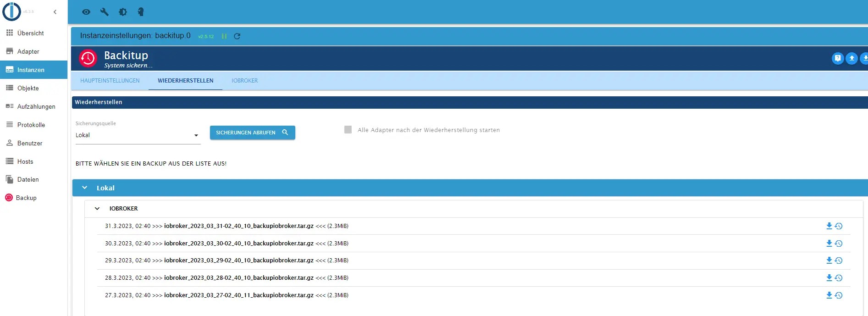The height and width of the screenshot is (316, 868).
Task: Click the eye visibility icon in top toolbar
Action: (x=86, y=12)
